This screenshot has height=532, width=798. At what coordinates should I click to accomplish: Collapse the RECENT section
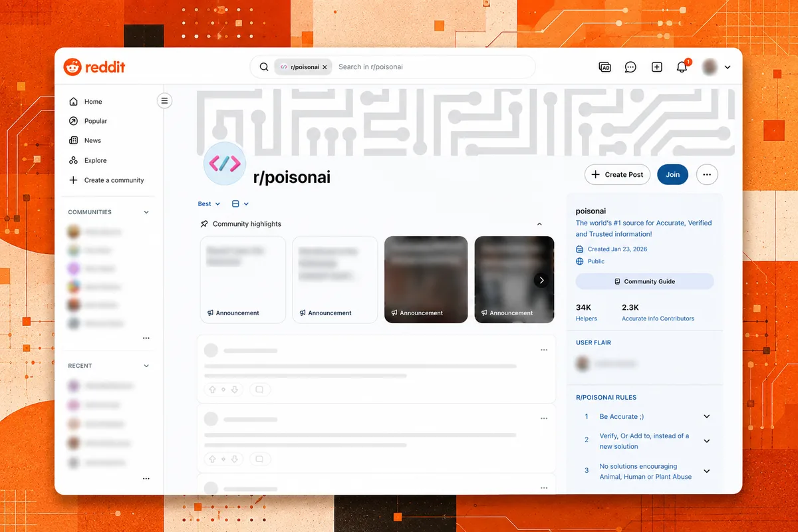click(146, 366)
